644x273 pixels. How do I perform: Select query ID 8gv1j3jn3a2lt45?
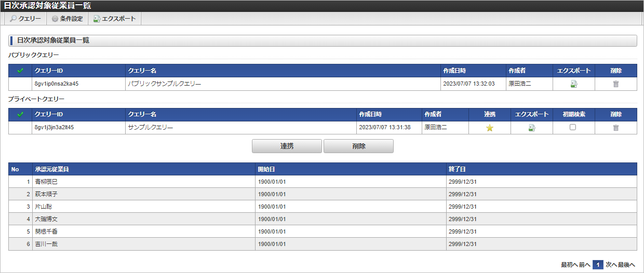(54, 127)
